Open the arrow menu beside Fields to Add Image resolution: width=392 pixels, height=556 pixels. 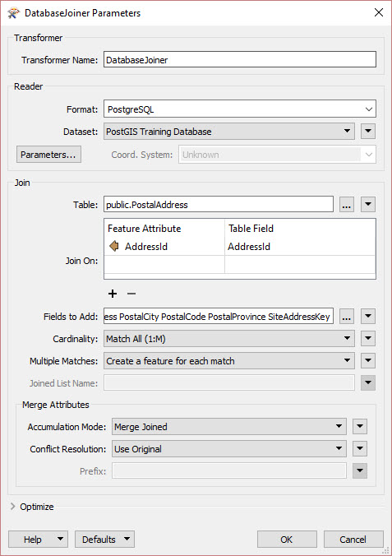[x=368, y=317]
